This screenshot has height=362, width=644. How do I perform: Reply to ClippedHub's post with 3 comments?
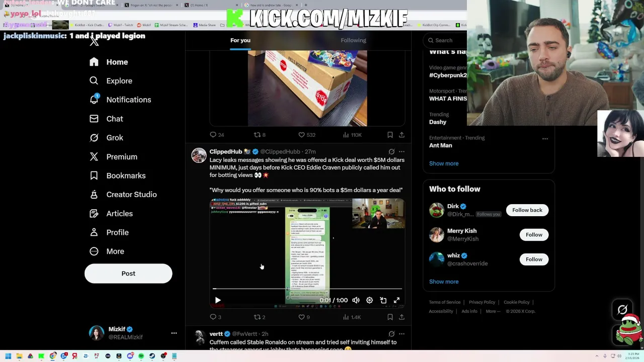point(215,317)
